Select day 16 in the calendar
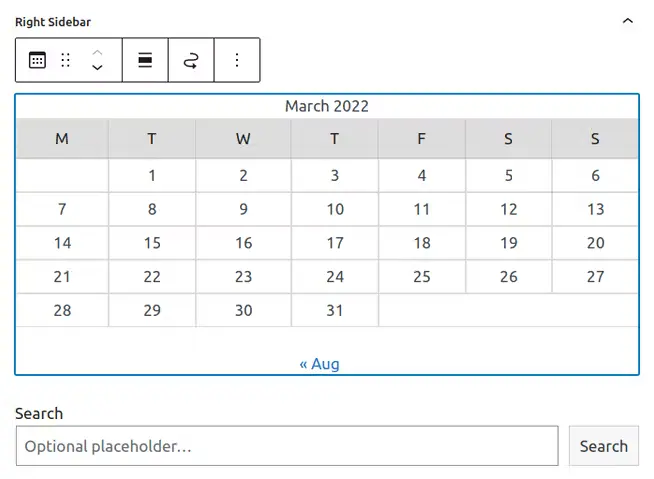This screenshot has height=479, width=654. coord(244,243)
